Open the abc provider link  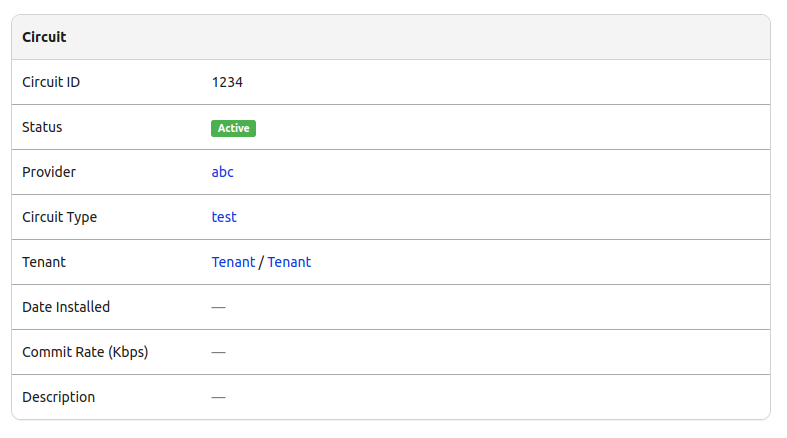point(222,172)
